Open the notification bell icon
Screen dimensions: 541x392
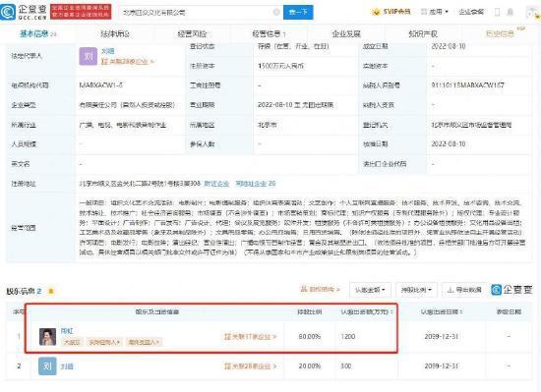pyautogui.click(x=510, y=12)
